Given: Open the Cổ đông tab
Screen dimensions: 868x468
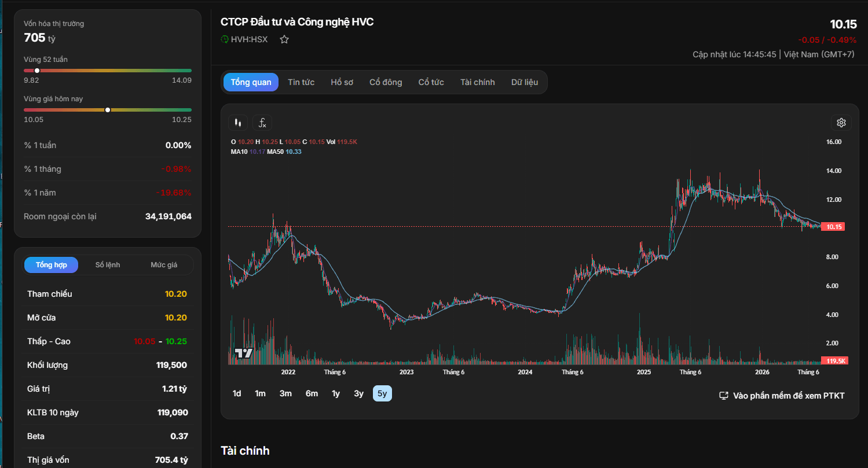Looking at the screenshot, I should click(386, 82).
